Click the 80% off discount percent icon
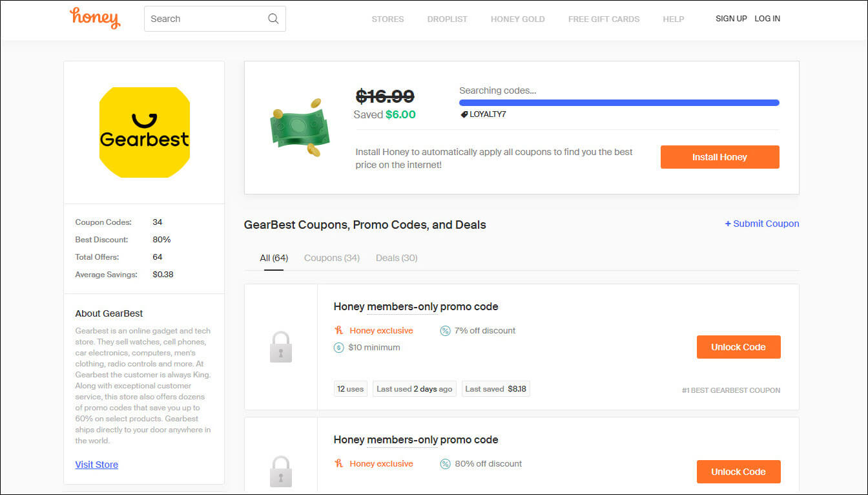This screenshot has height=495, width=868. (445, 464)
